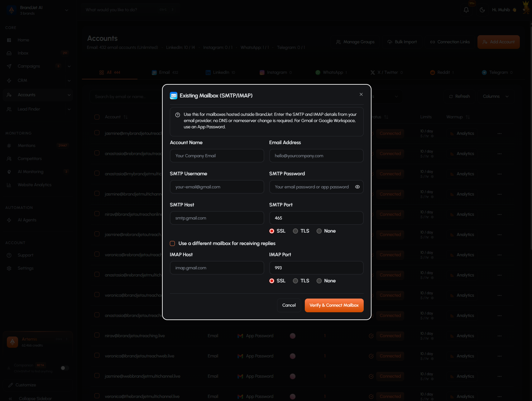Expand Campaigns sidebar section
The image size is (532, 401).
[69, 66]
